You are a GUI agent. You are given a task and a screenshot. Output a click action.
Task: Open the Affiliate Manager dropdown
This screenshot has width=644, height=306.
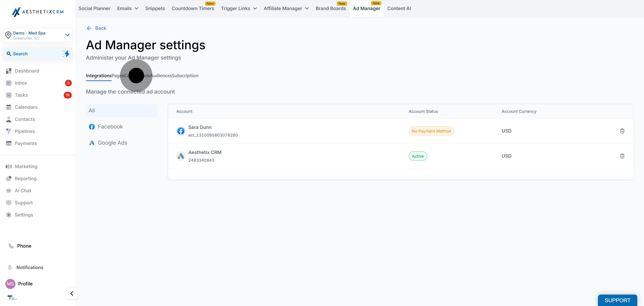(x=286, y=9)
